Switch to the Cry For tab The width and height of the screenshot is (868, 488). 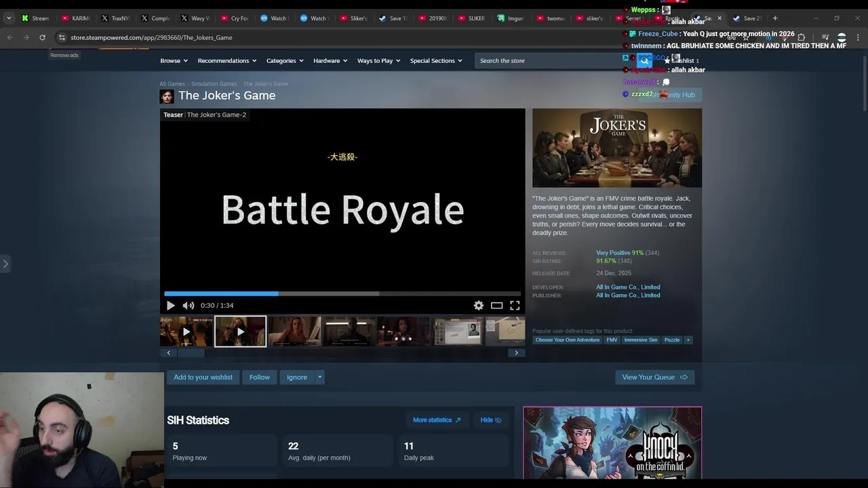click(235, 18)
